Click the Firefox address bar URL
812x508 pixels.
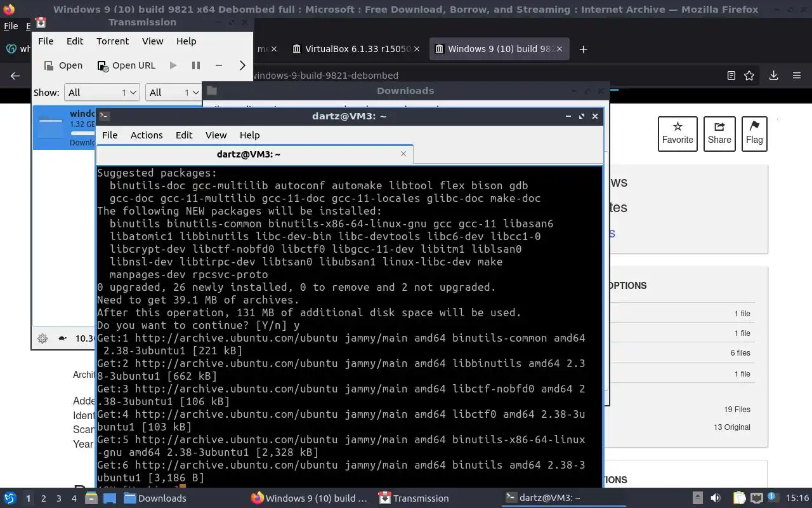pyautogui.click(x=325, y=76)
